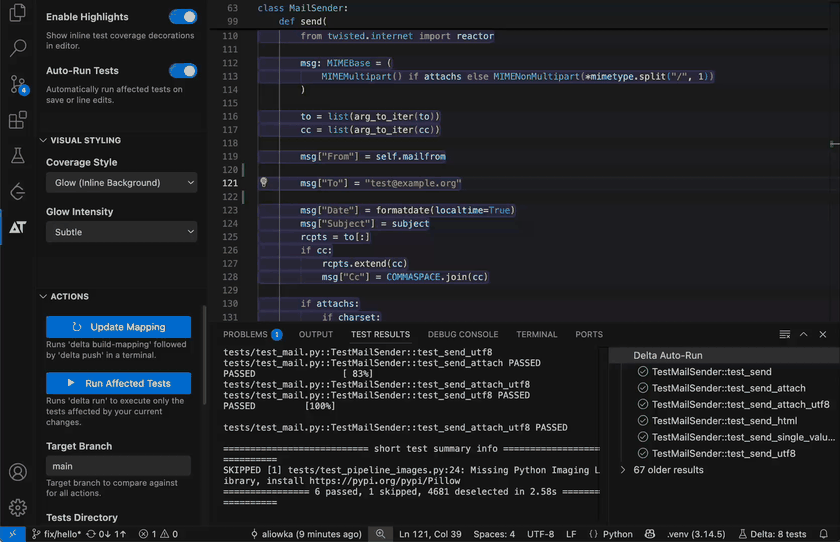This screenshot has width=840, height=542.
Task: Switch to the PORTS tab
Action: coord(589,334)
